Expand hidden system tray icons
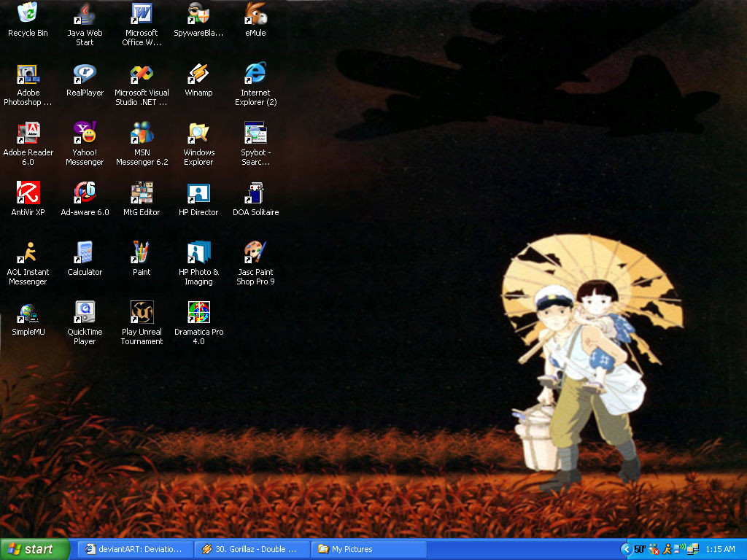This screenshot has width=747, height=560. (627, 550)
